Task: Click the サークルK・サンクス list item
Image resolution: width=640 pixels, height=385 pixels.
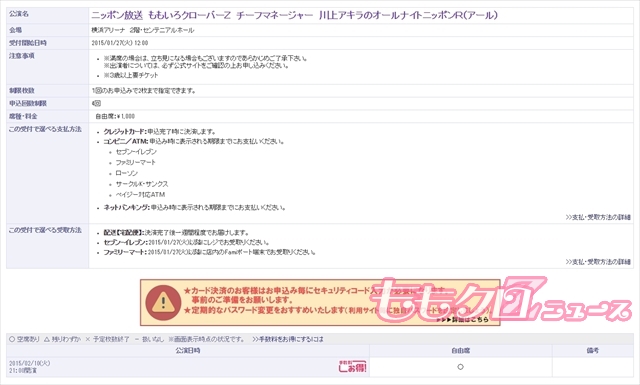Action: pyautogui.click(x=142, y=184)
